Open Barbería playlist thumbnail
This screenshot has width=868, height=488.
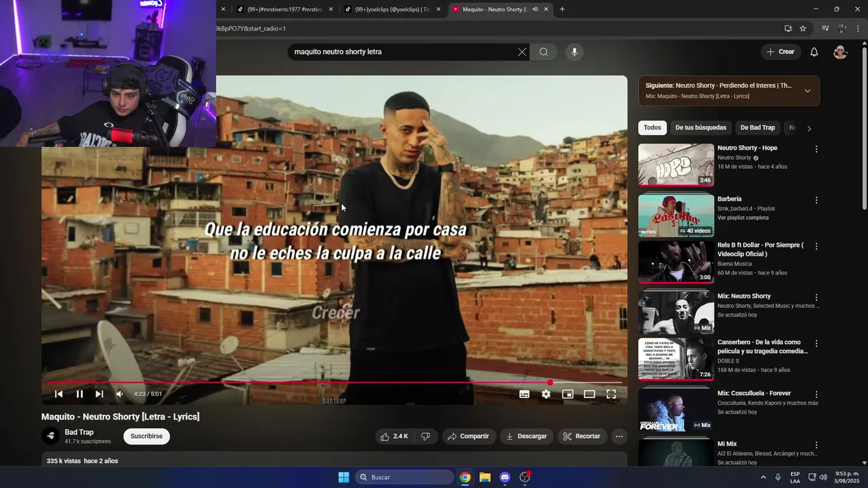676,216
